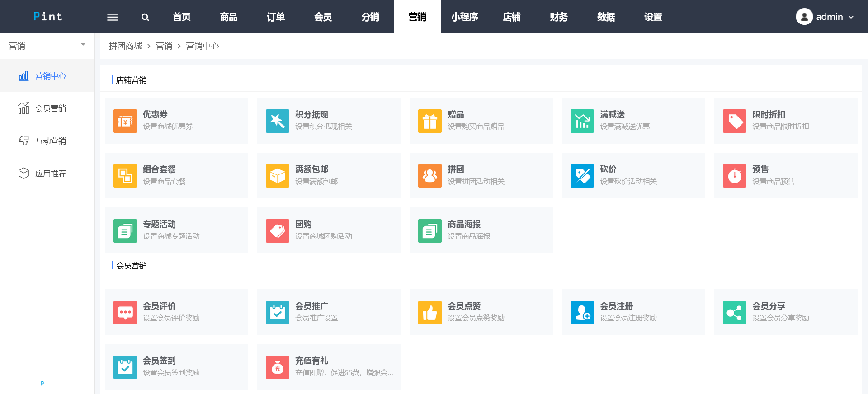The height and width of the screenshot is (394, 868).
Task: Click the 拼团 group-buy people icon
Action: coord(430,176)
